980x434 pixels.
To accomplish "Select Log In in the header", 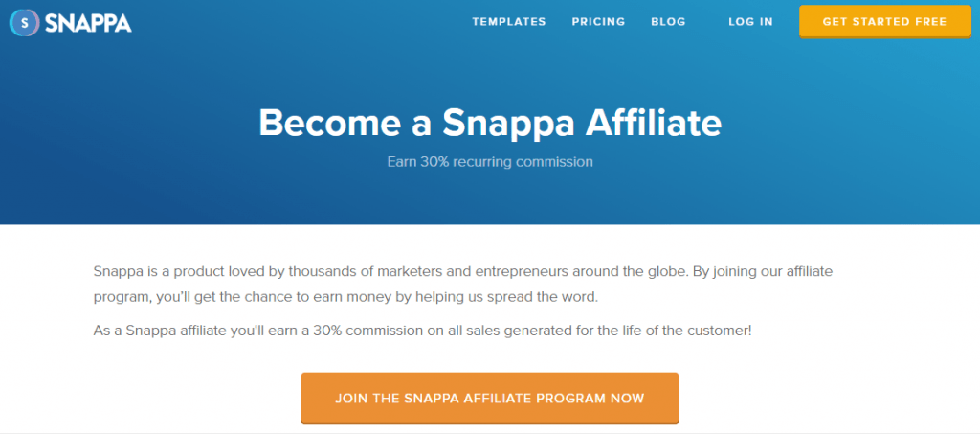I will pyautogui.click(x=750, y=21).
